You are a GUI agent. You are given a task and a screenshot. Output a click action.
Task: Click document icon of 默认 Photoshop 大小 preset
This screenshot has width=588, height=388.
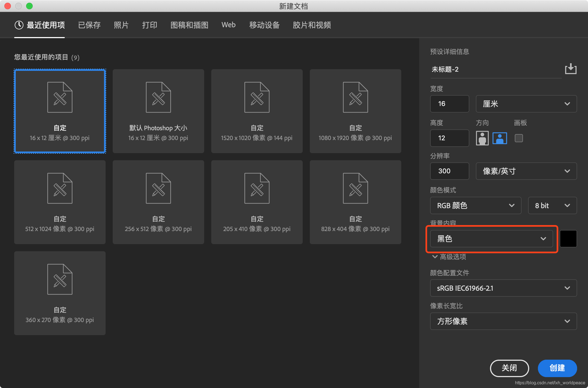[x=158, y=97]
